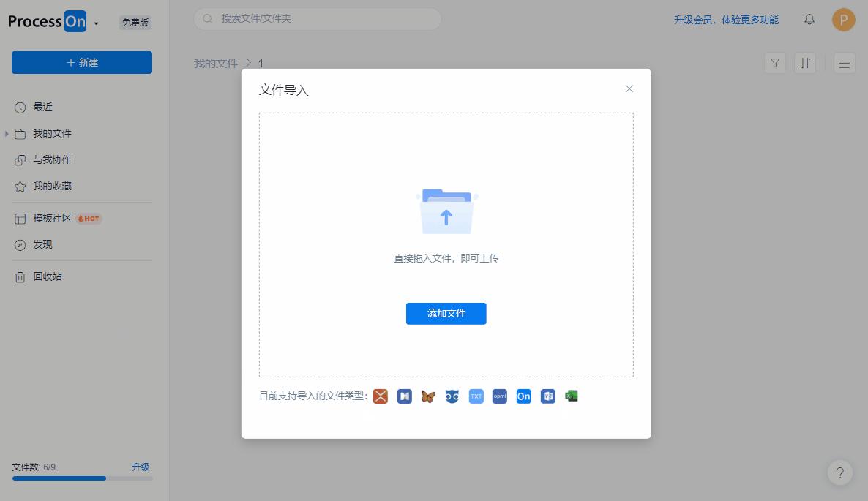Viewport: 868px width, 501px height.
Task: Click the Excel file type icon
Action: coord(572,396)
